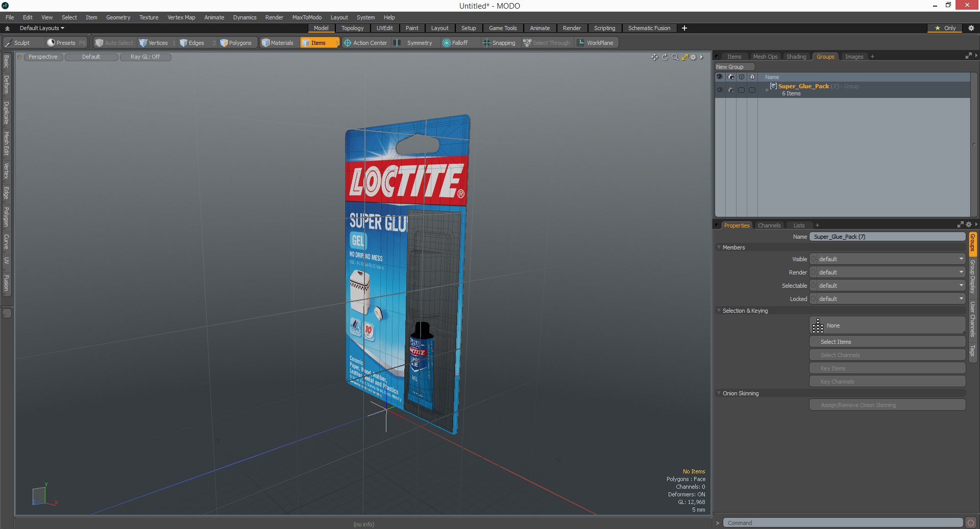Switch to the Channels tab

coord(769,225)
